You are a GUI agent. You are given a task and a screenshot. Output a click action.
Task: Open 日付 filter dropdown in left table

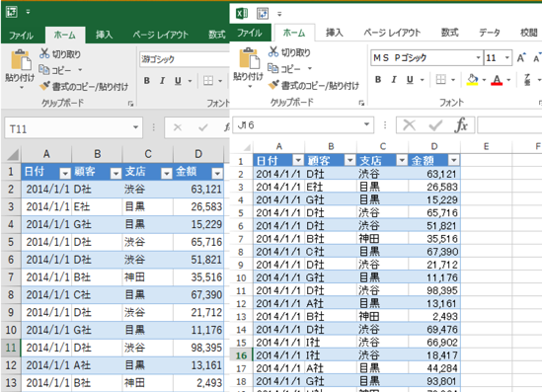[65, 173]
